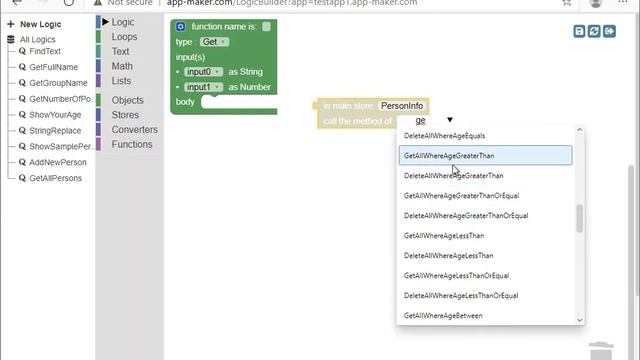Click the browser address bar URL
The image size is (640, 360).
tap(292, 3)
